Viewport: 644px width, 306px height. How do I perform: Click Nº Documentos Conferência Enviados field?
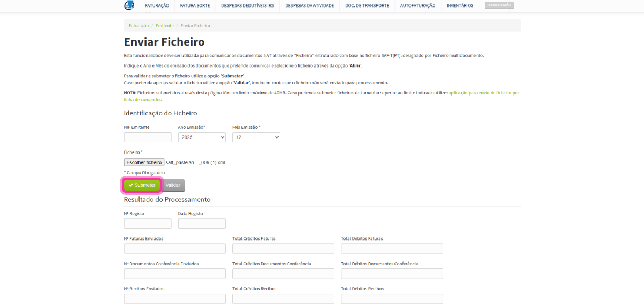point(175,274)
